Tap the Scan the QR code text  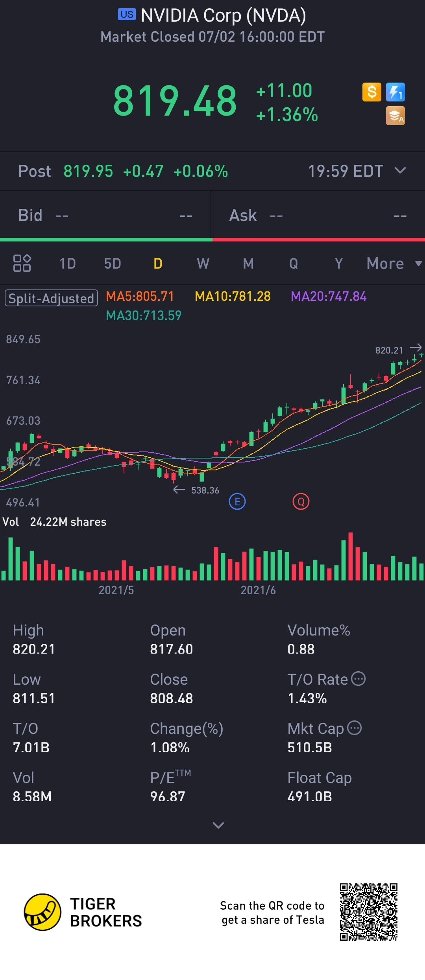(272, 912)
